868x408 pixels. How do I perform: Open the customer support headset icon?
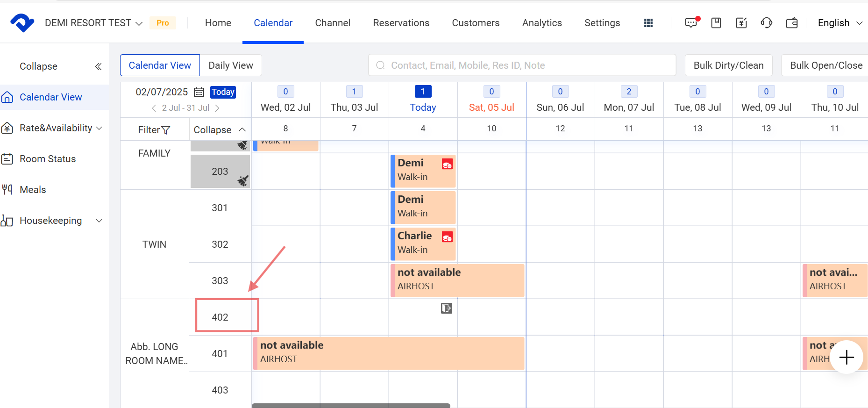tap(766, 23)
